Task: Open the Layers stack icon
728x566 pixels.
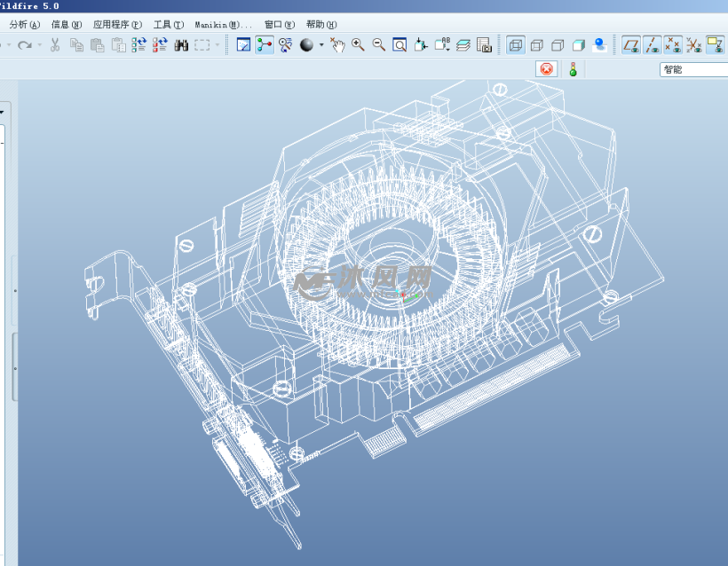Action: (x=463, y=44)
